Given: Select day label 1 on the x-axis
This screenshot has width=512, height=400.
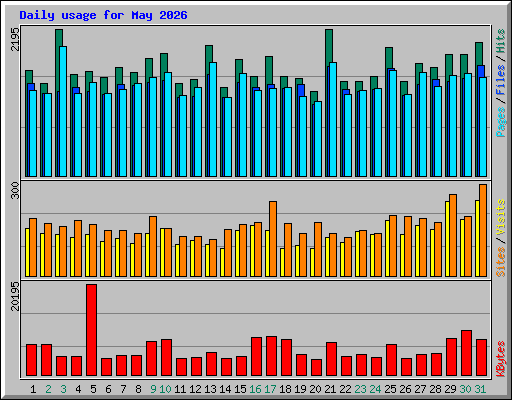Looking at the screenshot, I should pyautogui.click(x=33, y=389).
